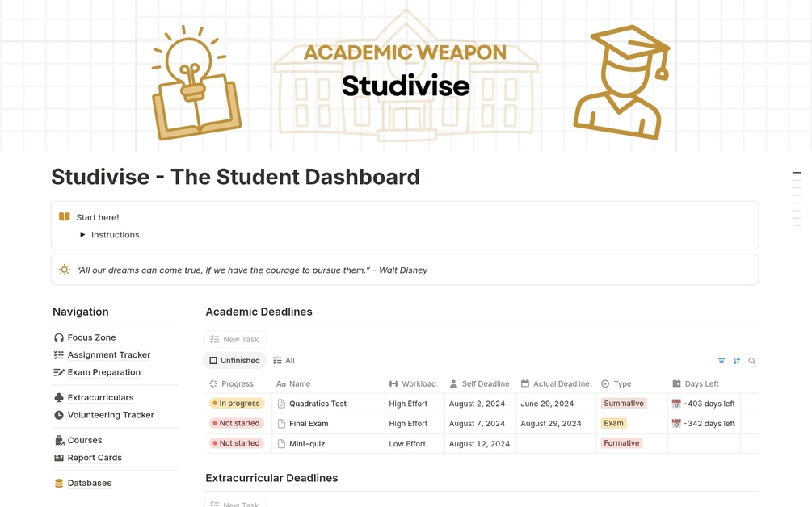Click the search magnifier in Academic Deadlines
The height and width of the screenshot is (507, 812).
[752, 361]
